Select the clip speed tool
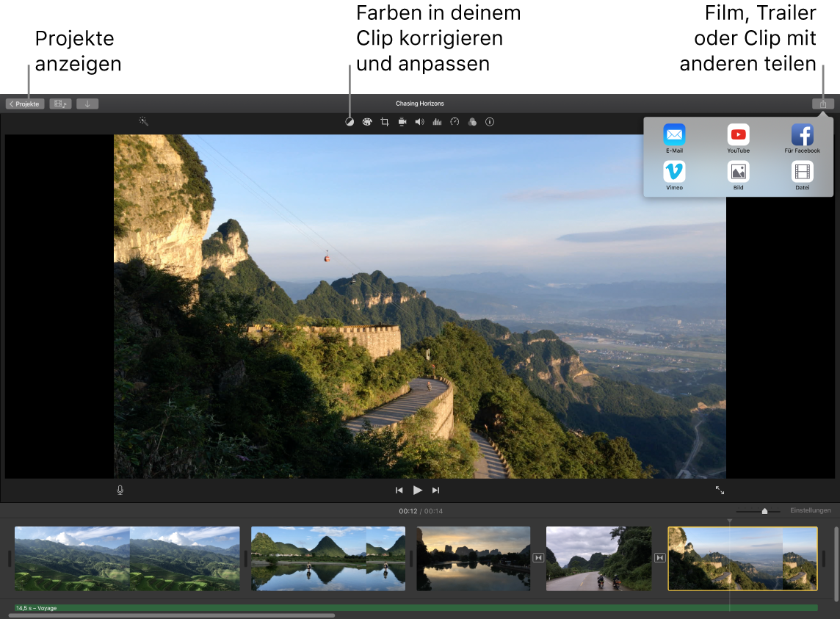The image size is (840, 619). coord(455,122)
